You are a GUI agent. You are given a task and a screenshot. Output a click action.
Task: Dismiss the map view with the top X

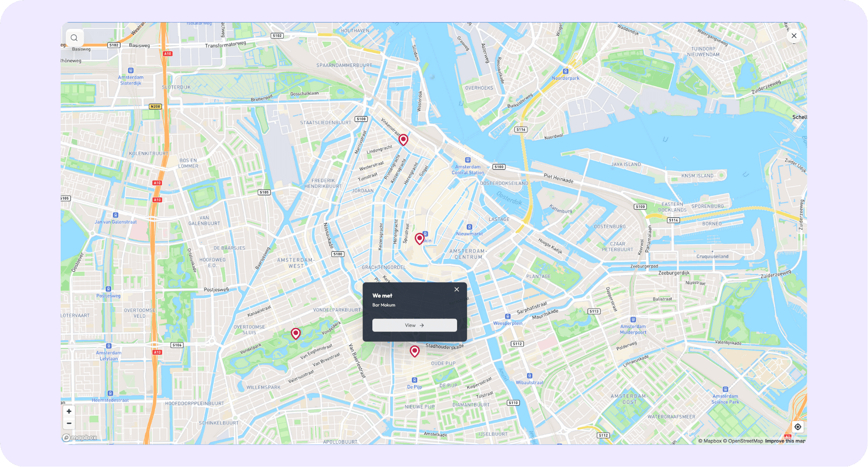tap(794, 35)
